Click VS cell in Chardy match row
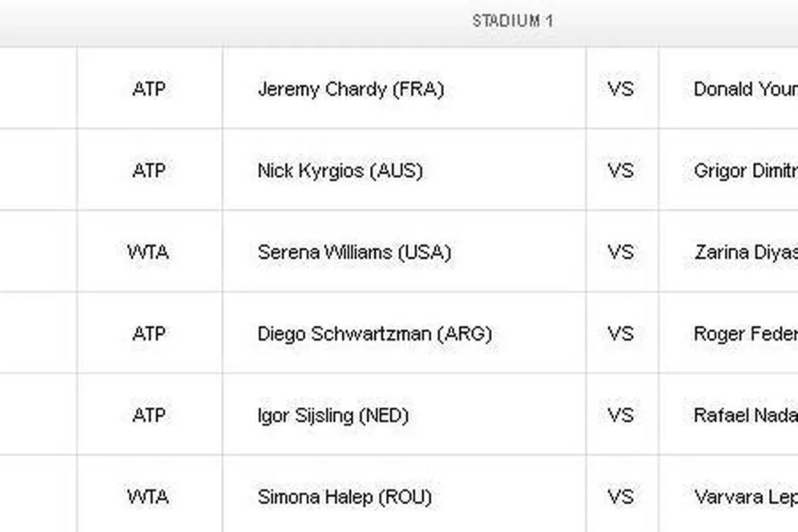Viewport: 798px width, 532px height. point(621,89)
